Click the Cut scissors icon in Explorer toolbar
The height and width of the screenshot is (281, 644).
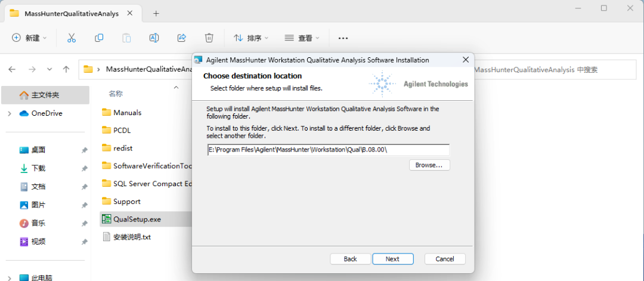(72, 38)
